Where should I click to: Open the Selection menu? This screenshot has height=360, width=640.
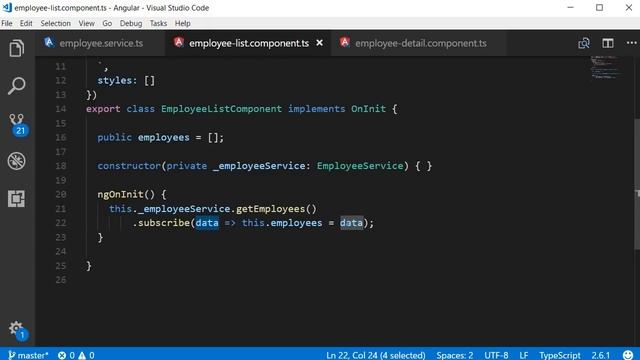[56, 23]
